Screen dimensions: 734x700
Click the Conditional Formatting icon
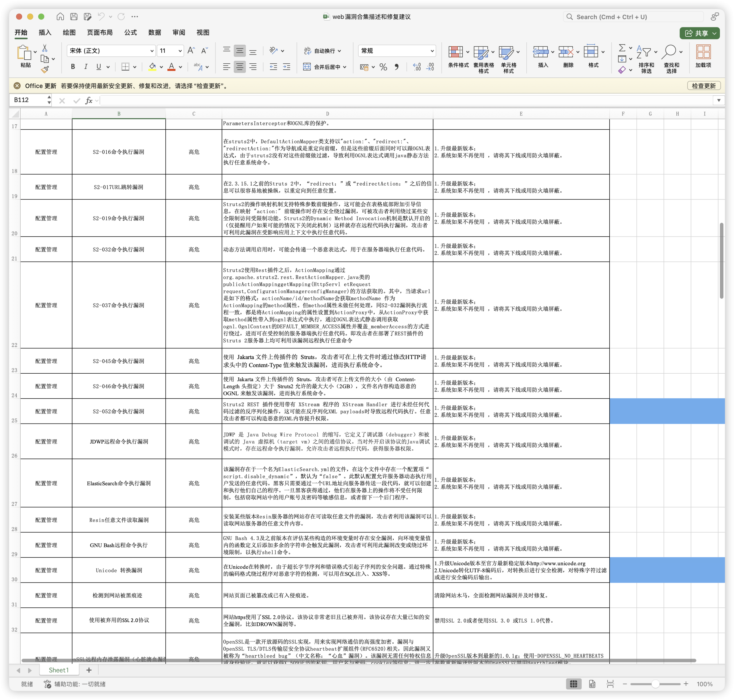(455, 52)
